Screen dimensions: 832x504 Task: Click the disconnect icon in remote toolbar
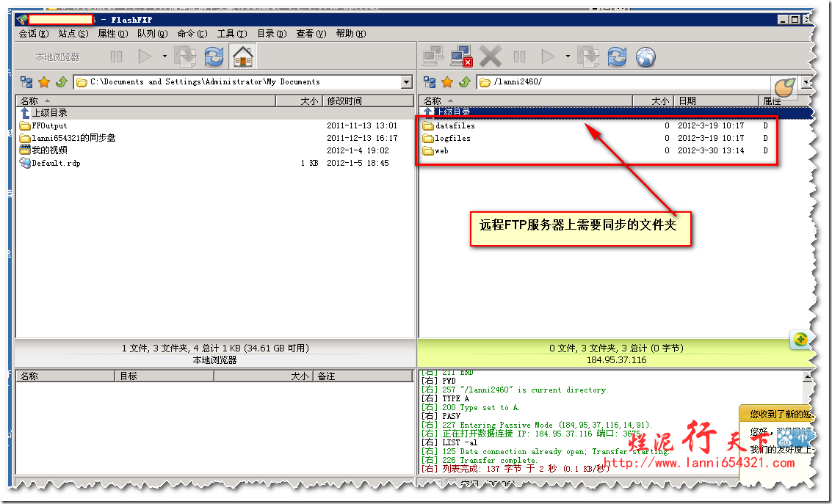click(x=460, y=56)
